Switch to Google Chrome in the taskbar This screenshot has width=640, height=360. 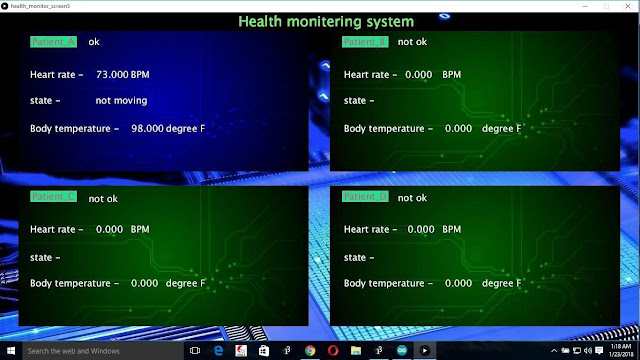[310, 351]
